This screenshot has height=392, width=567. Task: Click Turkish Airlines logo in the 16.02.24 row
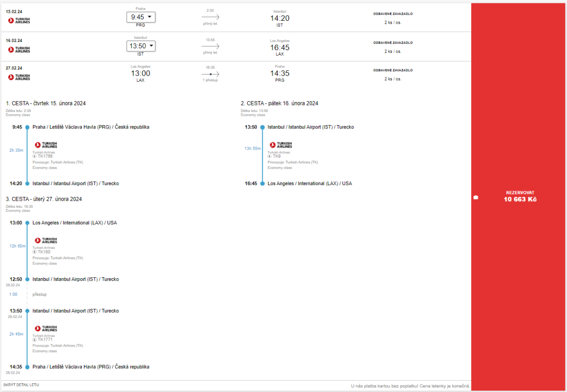(19, 50)
